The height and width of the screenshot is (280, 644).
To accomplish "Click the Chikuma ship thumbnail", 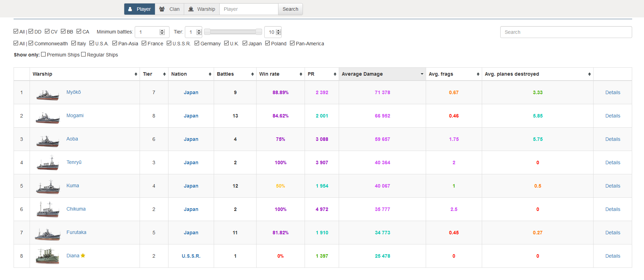I will click(48, 209).
